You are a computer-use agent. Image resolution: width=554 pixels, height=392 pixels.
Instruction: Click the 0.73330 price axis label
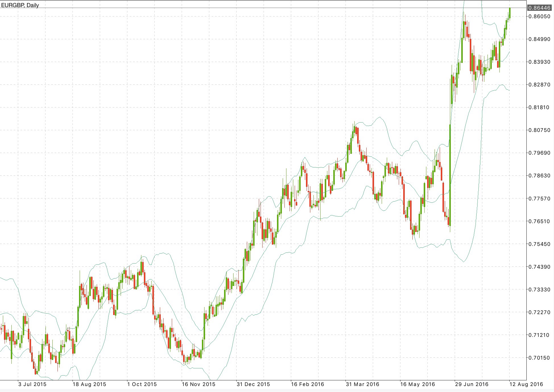pyautogui.click(x=539, y=289)
